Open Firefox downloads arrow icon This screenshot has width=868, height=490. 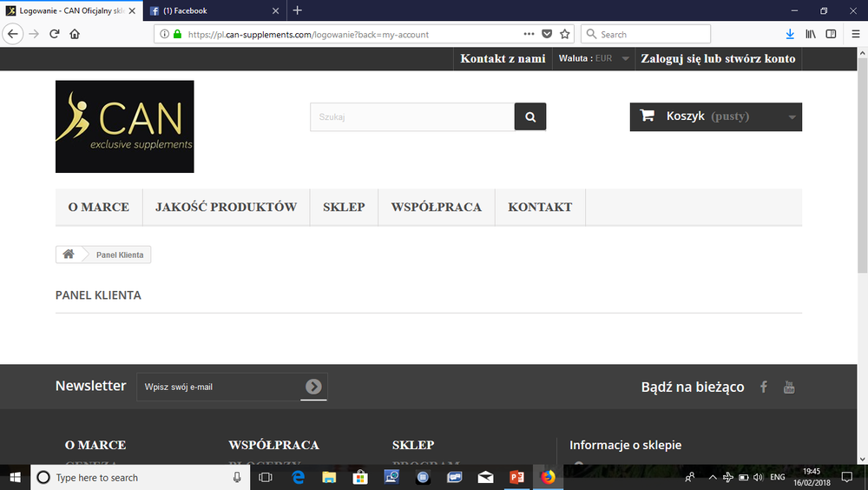(790, 35)
